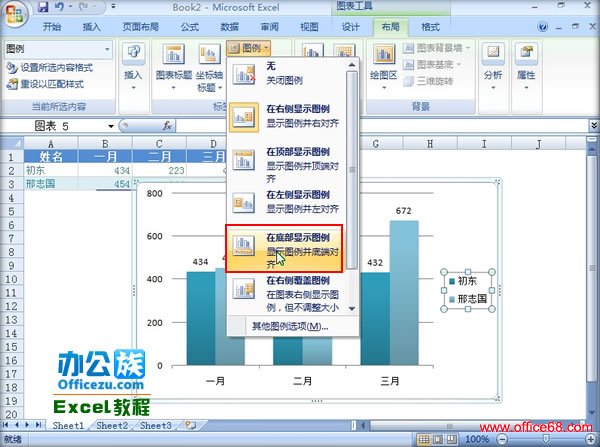Image resolution: width=600 pixels, height=447 pixels.
Task: Open the Sheet3 worksheet tab
Action: tap(155, 425)
